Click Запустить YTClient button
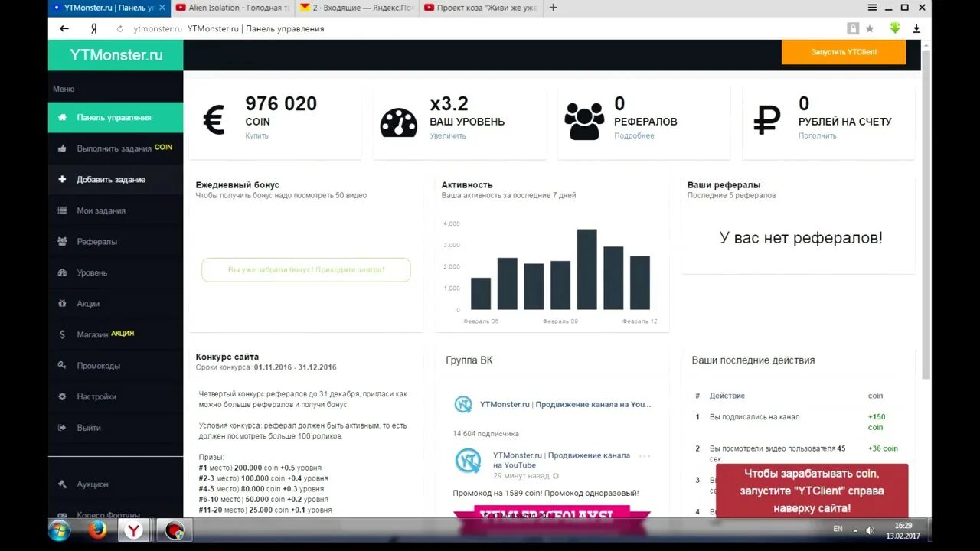 844,52
